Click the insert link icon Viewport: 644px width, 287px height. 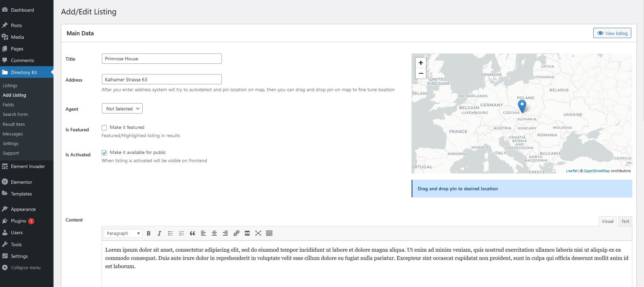coord(236,233)
